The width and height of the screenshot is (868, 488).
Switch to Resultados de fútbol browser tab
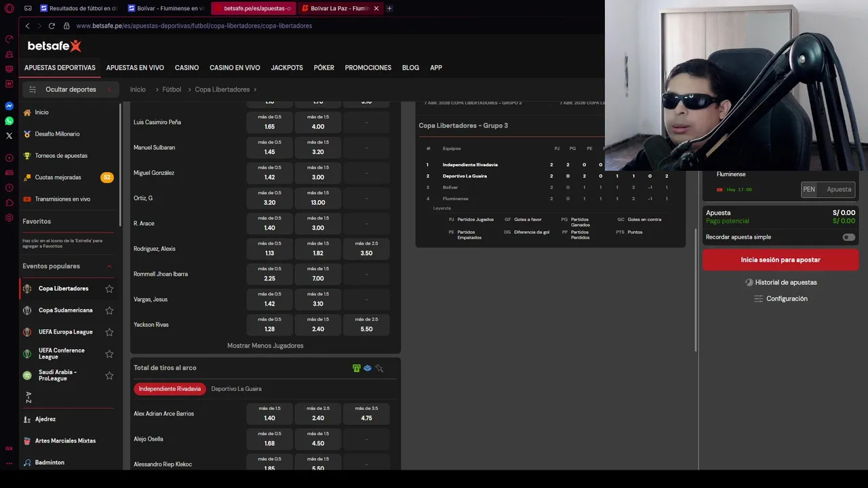click(x=79, y=8)
